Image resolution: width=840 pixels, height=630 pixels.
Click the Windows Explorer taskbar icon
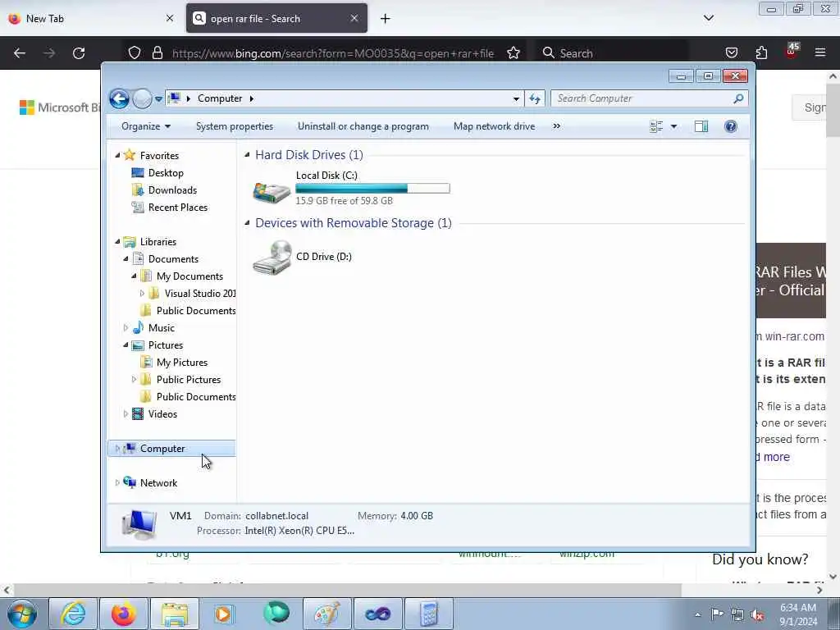pyautogui.click(x=174, y=614)
